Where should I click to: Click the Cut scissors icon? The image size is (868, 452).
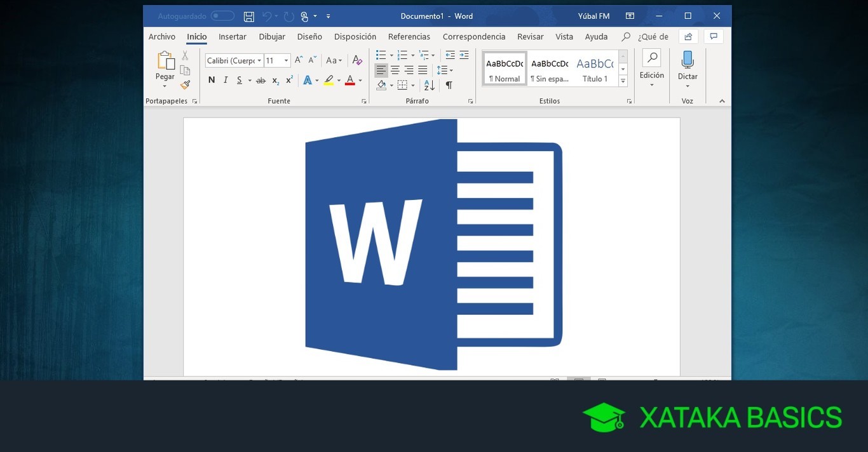pos(185,56)
